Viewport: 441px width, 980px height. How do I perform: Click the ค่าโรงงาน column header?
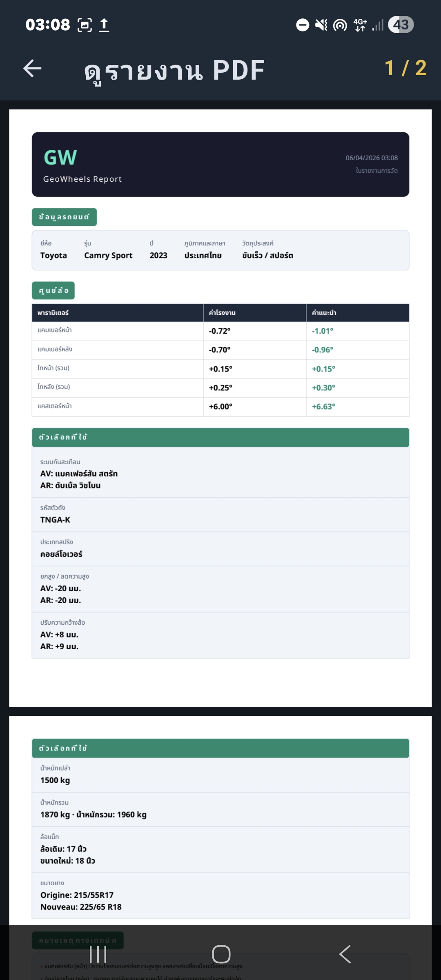click(x=222, y=313)
